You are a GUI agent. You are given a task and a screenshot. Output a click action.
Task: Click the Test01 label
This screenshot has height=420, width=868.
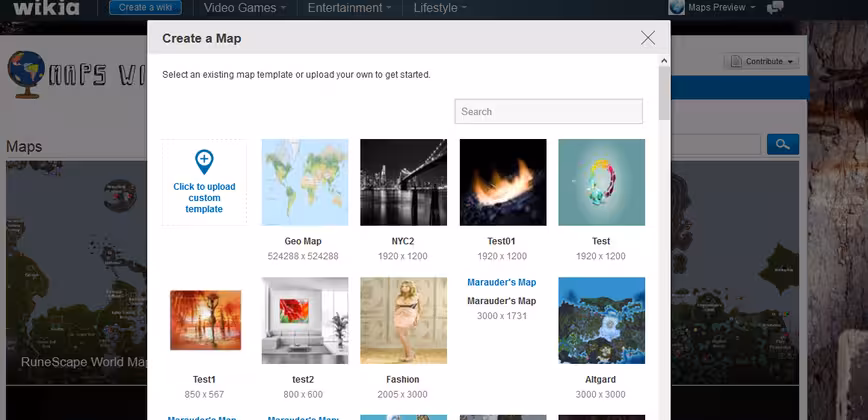coord(502,241)
